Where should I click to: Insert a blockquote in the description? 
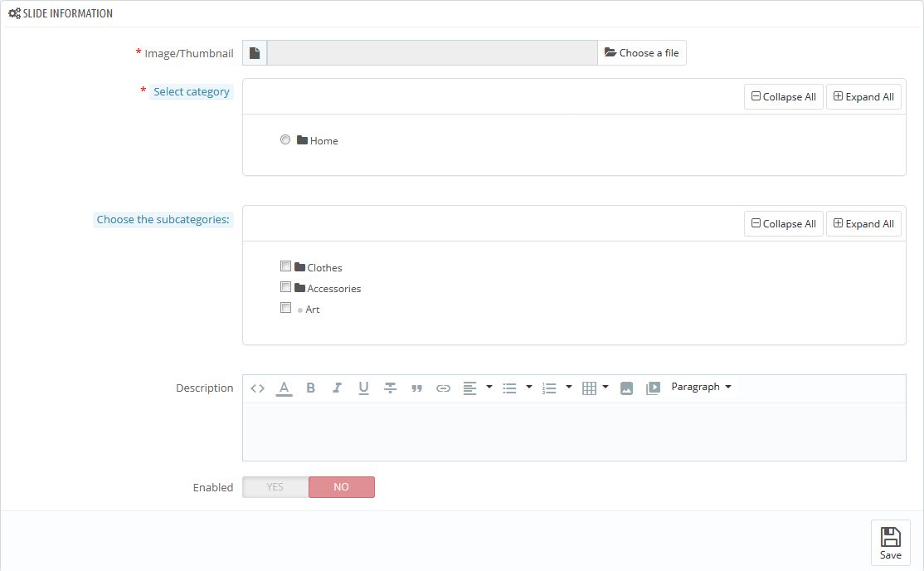pos(416,388)
